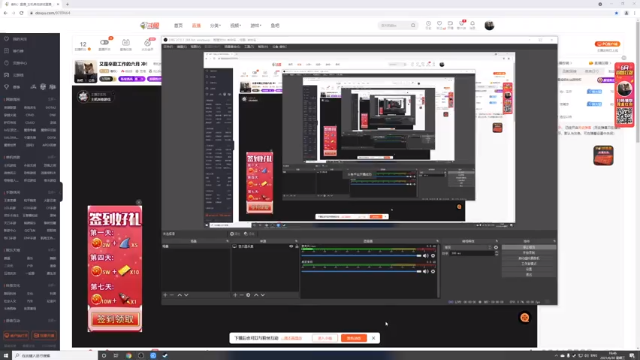The height and width of the screenshot is (360, 640).
Task: Open user avatar in Douyu header
Action: point(489,25)
